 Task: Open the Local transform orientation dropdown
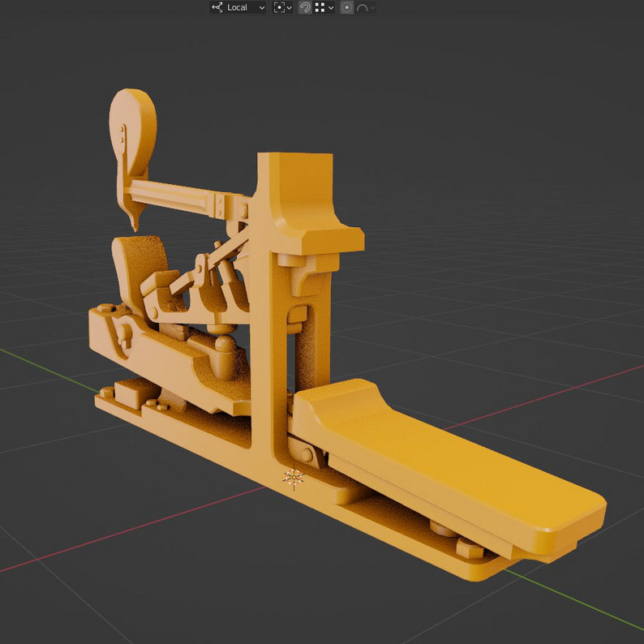point(238,7)
